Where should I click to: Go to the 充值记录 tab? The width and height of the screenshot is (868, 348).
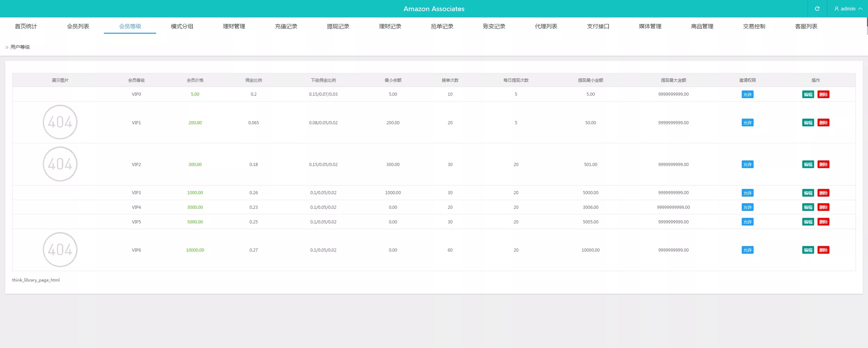286,26
